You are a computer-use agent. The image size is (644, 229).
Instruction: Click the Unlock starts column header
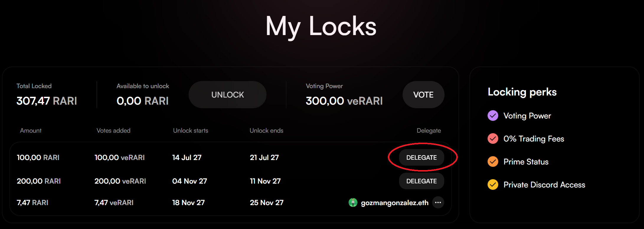(x=190, y=131)
